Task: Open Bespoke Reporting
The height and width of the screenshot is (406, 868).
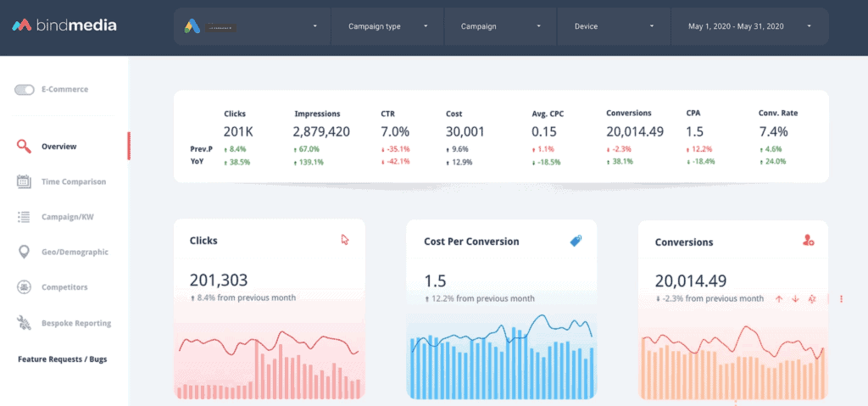Action: [x=76, y=323]
